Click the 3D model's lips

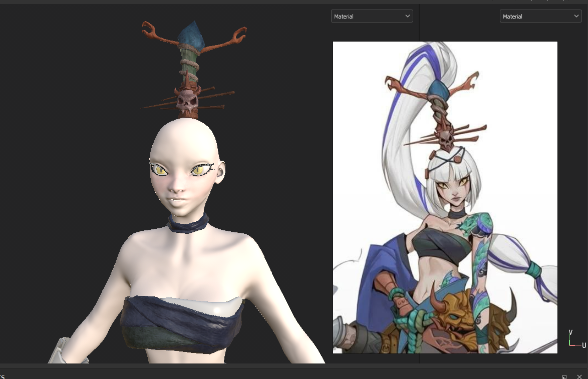pos(177,202)
